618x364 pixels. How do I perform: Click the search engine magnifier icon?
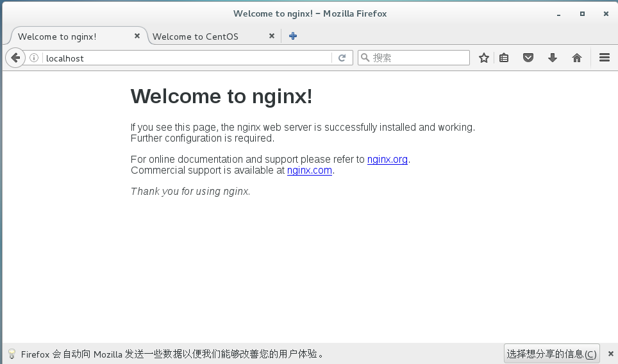point(365,58)
